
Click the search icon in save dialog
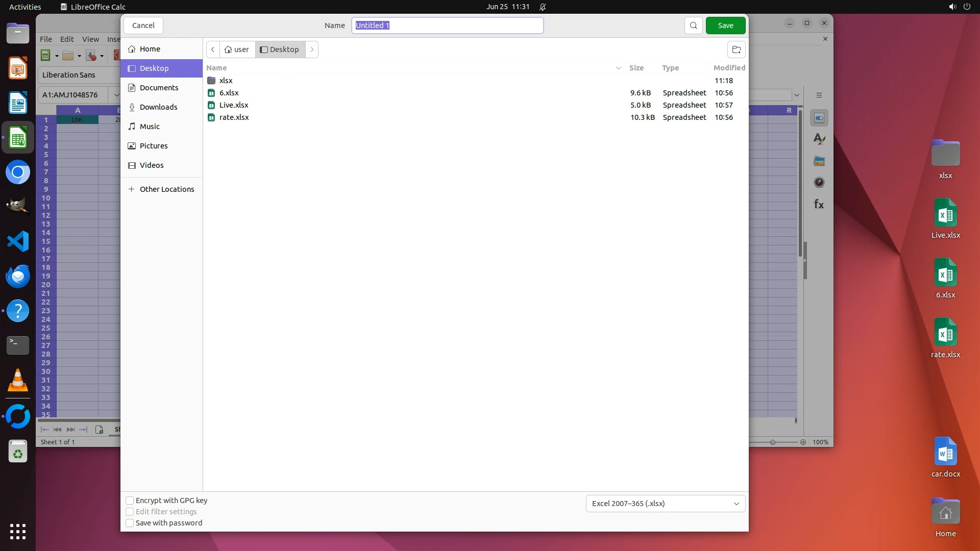point(693,26)
